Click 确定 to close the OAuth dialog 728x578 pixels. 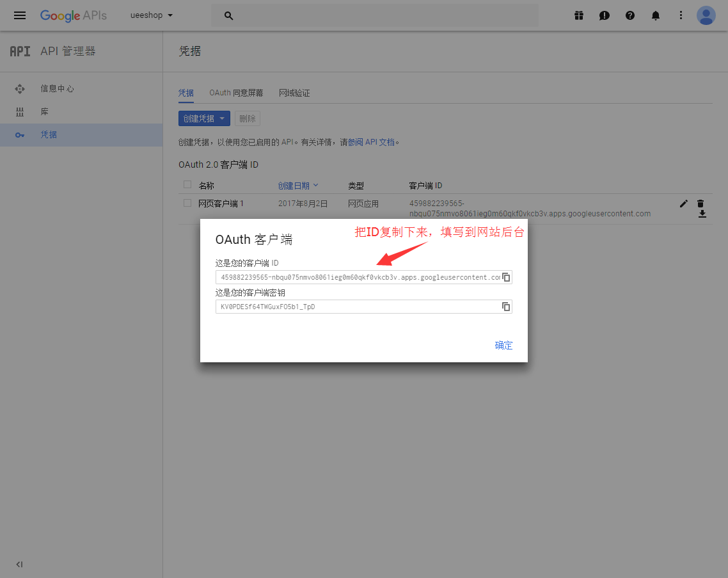click(503, 345)
